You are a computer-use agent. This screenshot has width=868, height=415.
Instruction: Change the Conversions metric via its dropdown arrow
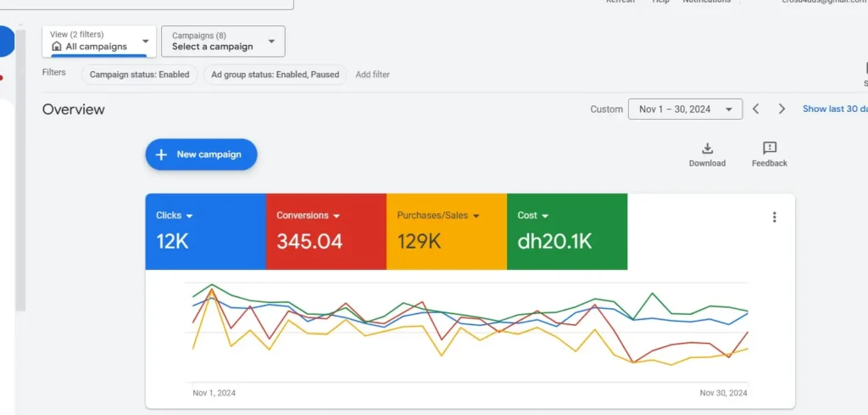click(337, 216)
